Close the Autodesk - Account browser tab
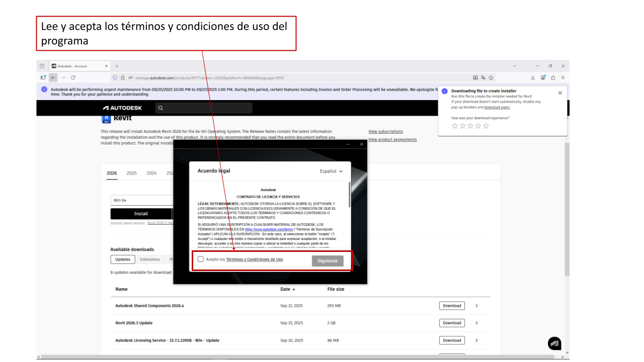The width and height of the screenshot is (644, 362). coord(106,66)
